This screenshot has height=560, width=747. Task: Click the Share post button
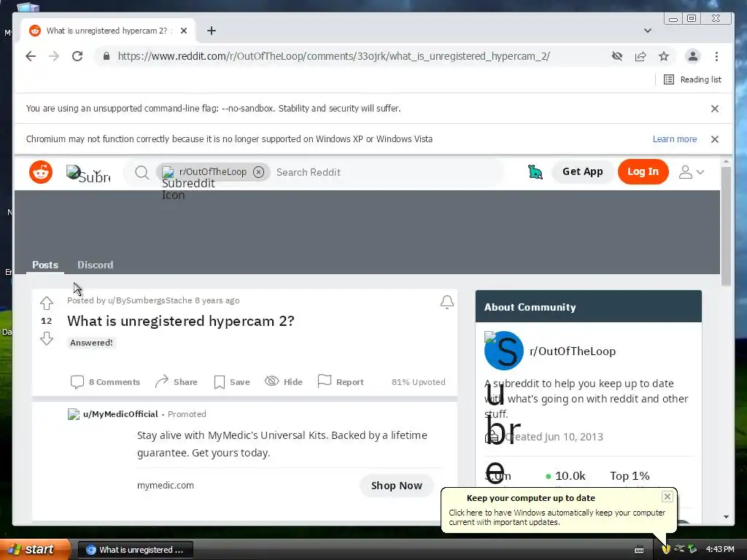click(177, 382)
